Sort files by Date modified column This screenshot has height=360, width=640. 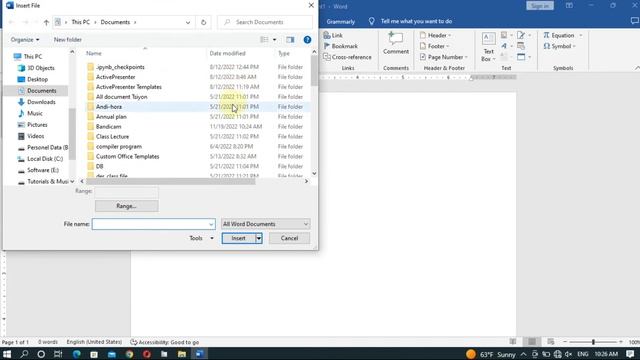click(x=227, y=53)
